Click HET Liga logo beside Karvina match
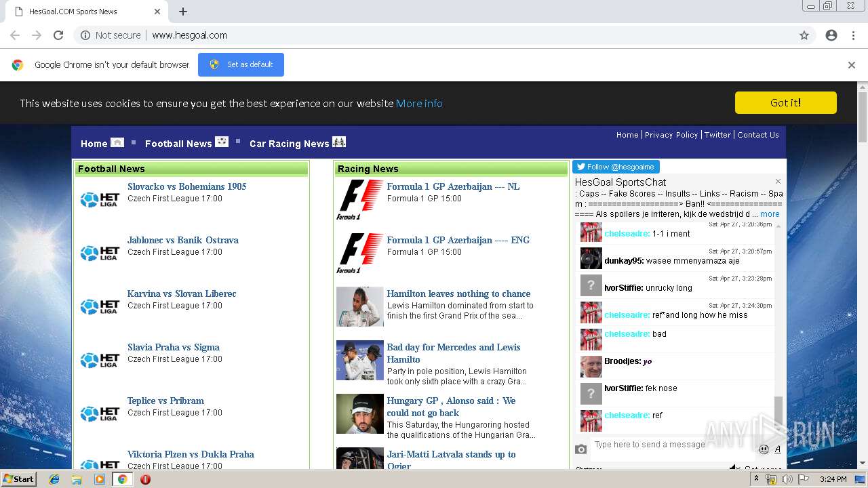The image size is (868, 488). [100, 307]
